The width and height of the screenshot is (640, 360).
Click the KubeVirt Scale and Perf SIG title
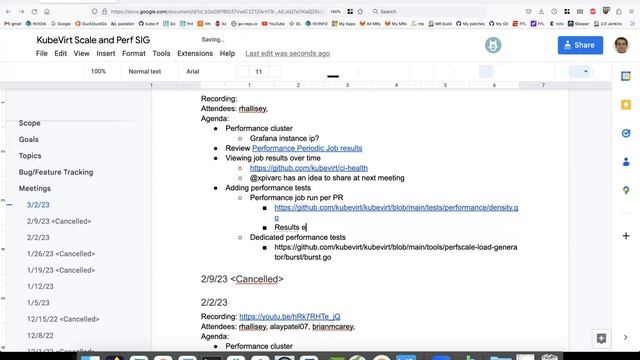[93, 40]
